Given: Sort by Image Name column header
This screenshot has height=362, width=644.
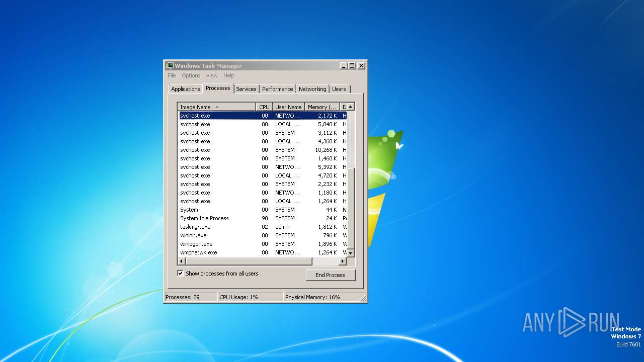Looking at the screenshot, I should (x=216, y=107).
